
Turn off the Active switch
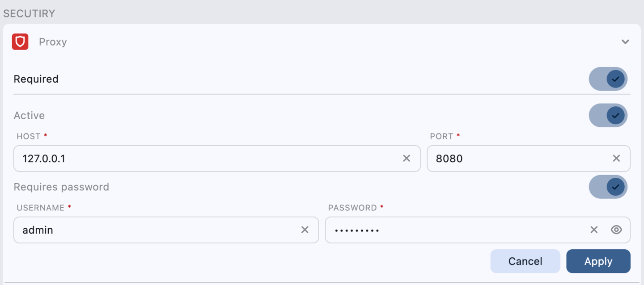point(608,115)
